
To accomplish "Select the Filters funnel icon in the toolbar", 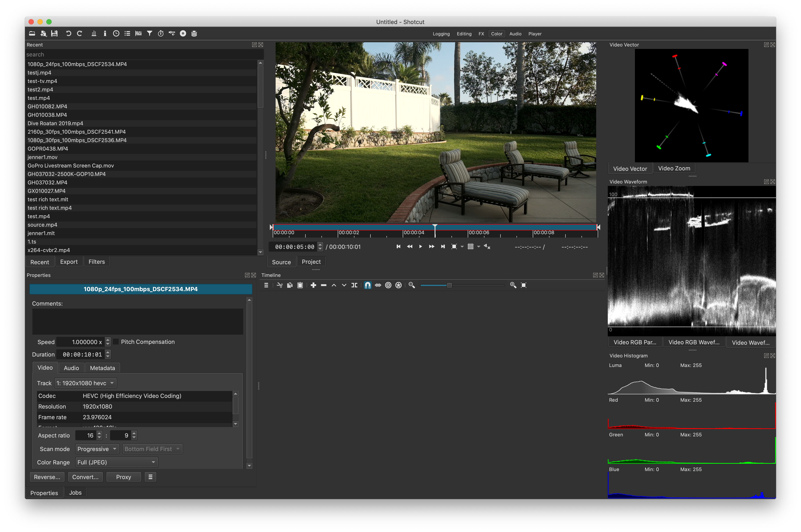I will 149,33.
